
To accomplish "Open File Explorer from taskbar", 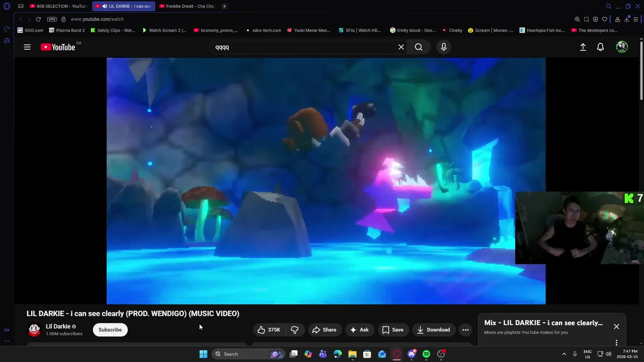I will click(352, 354).
